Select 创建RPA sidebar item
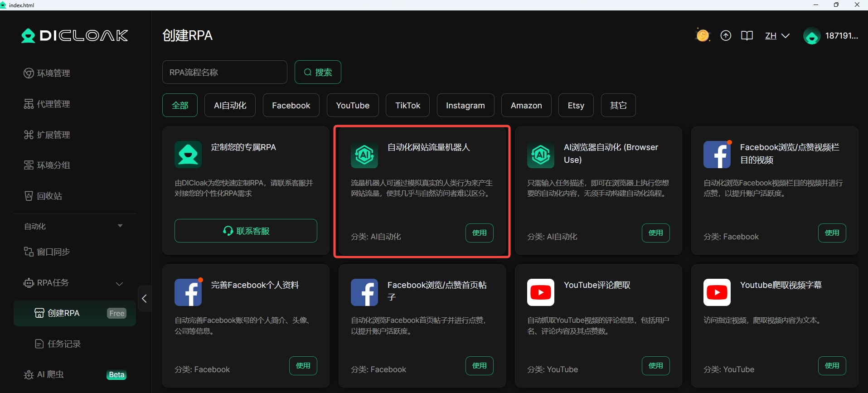 [x=75, y=313]
